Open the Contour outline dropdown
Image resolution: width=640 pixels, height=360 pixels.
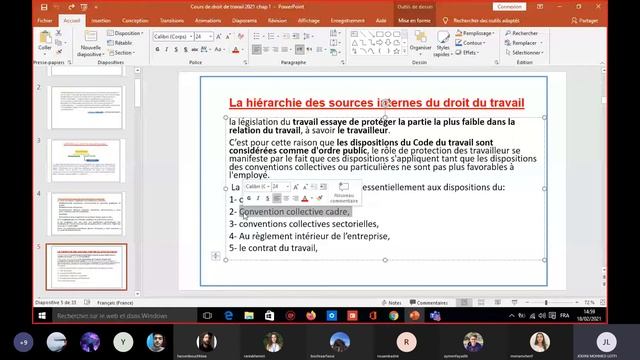(x=471, y=43)
